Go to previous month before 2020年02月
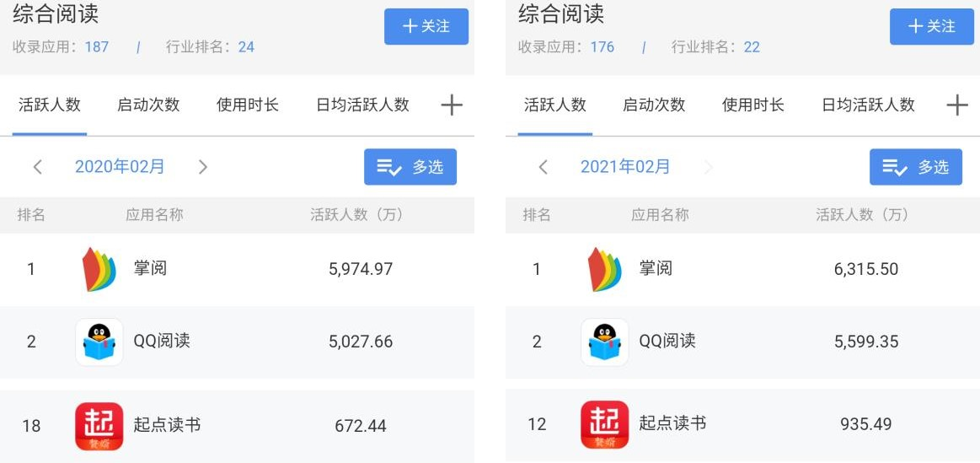980x463 pixels. (38, 167)
